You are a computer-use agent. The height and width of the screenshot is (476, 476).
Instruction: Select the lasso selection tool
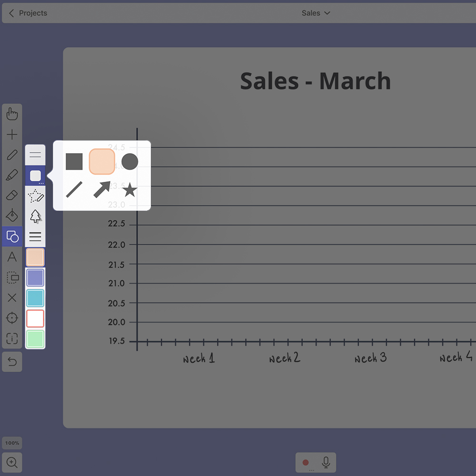point(12,278)
